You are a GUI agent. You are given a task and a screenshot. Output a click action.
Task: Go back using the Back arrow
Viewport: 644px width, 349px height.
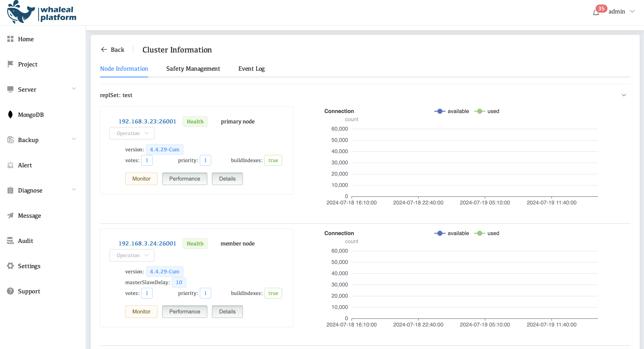coord(113,50)
